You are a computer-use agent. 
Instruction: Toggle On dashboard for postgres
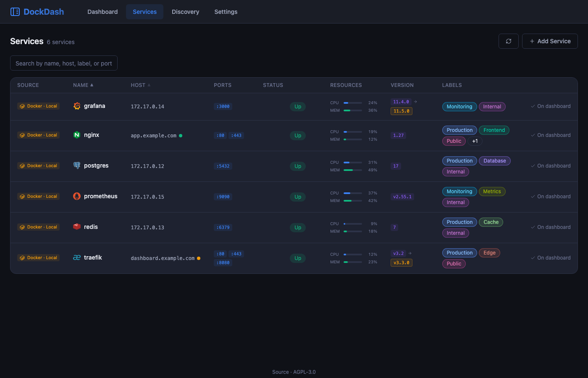pos(551,166)
